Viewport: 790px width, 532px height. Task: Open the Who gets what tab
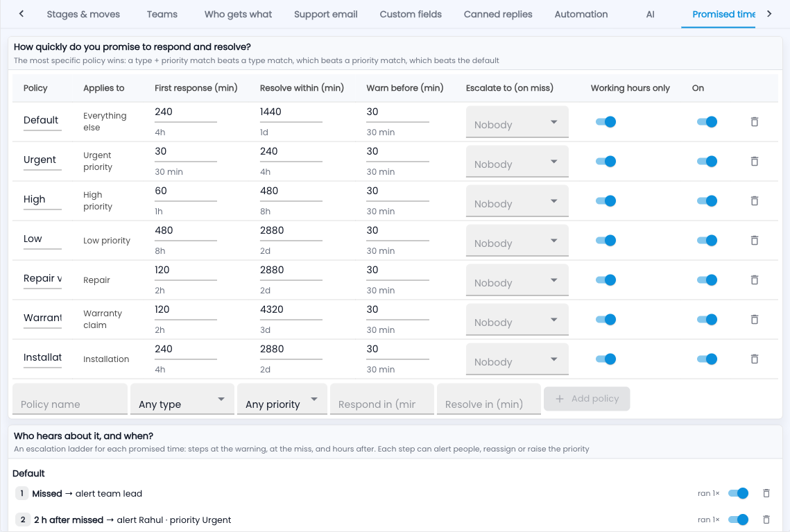(238, 14)
